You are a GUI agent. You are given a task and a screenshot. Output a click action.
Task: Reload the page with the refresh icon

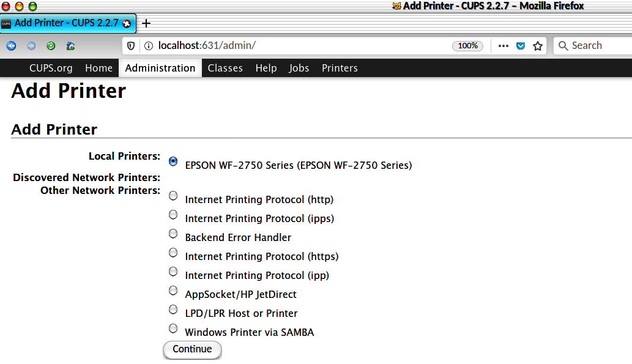click(51, 45)
